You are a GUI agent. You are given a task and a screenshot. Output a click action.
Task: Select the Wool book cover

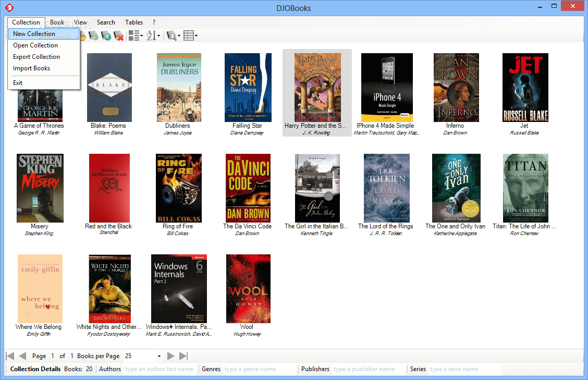coord(248,288)
